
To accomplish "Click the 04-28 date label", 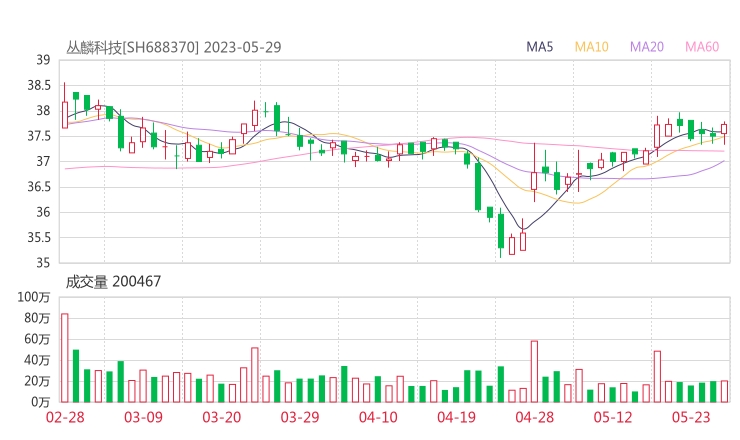I will click(535, 417).
